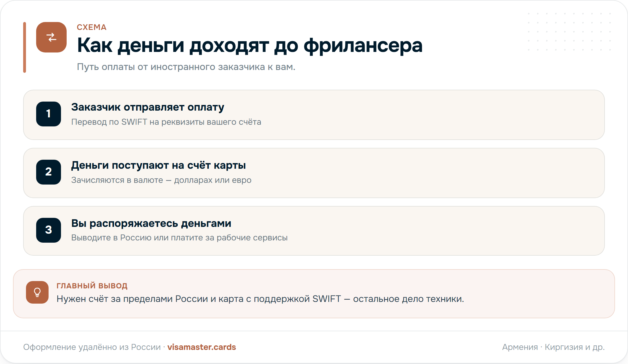628x364 pixels.
Task: Click the 'ГЛАВНЫЙ ВЫВОД' label
Action: pyautogui.click(x=92, y=286)
